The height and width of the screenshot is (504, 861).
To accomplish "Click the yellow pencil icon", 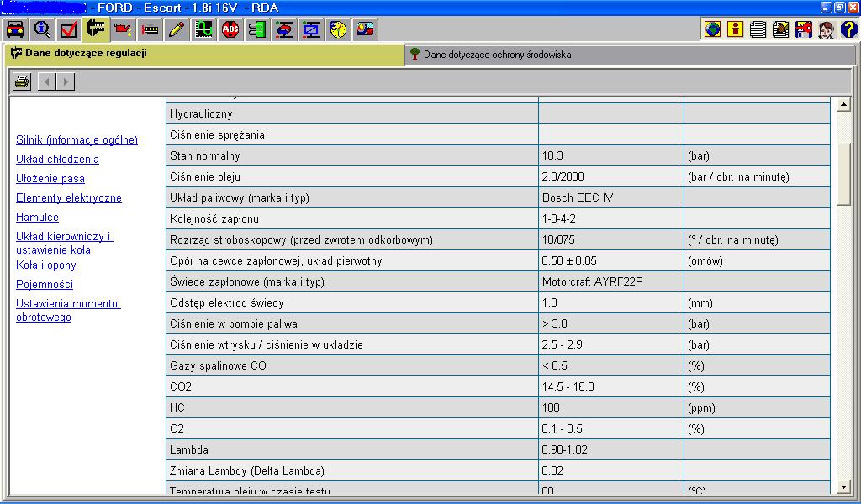I will [177, 30].
